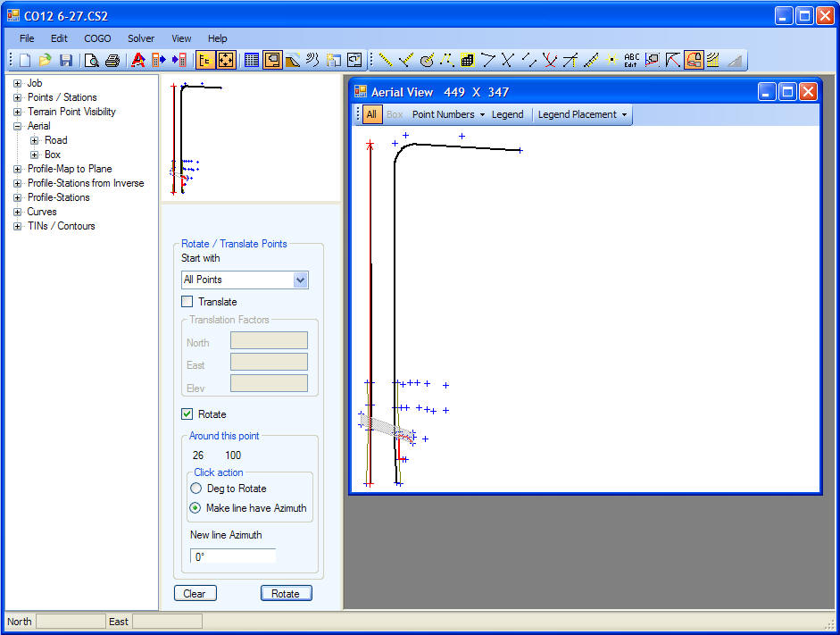
Task: Click the yellow diagonal line tool icon
Action: tap(385, 60)
